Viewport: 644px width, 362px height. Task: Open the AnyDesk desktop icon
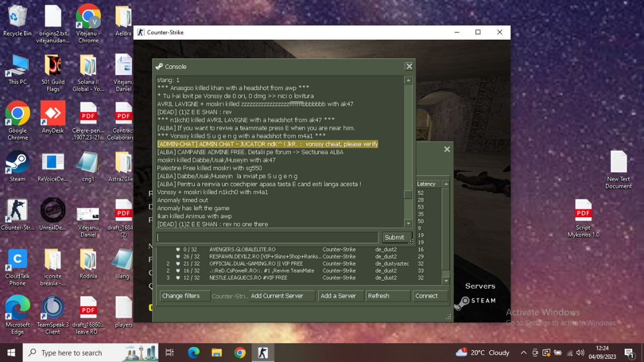(x=53, y=115)
